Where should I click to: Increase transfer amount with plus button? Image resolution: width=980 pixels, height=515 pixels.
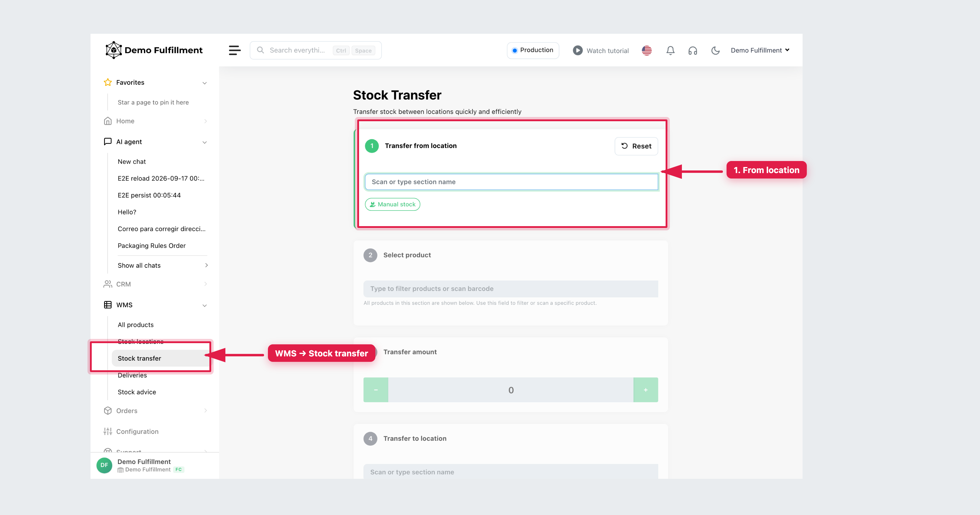pyautogui.click(x=646, y=390)
